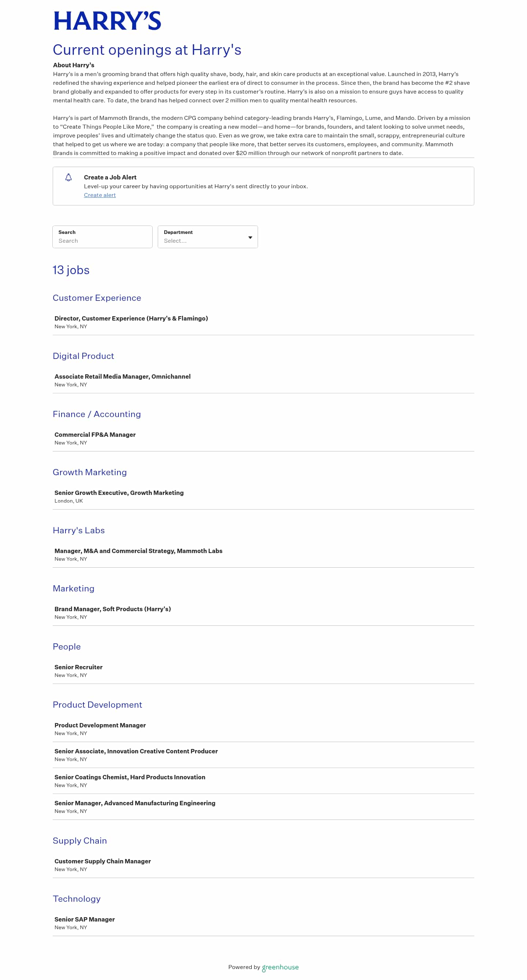Click the Harry's logo
Screen dimensions: 527x980
(107, 21)
